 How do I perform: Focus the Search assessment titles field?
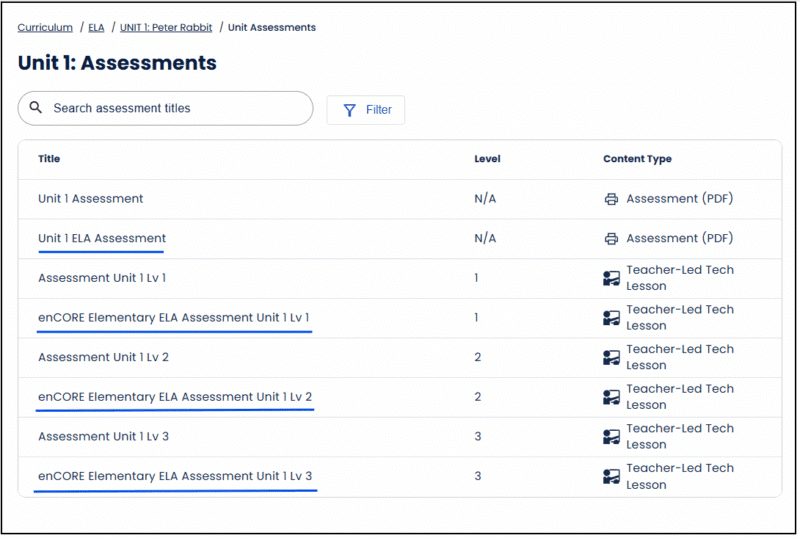[x=165, y=108]
